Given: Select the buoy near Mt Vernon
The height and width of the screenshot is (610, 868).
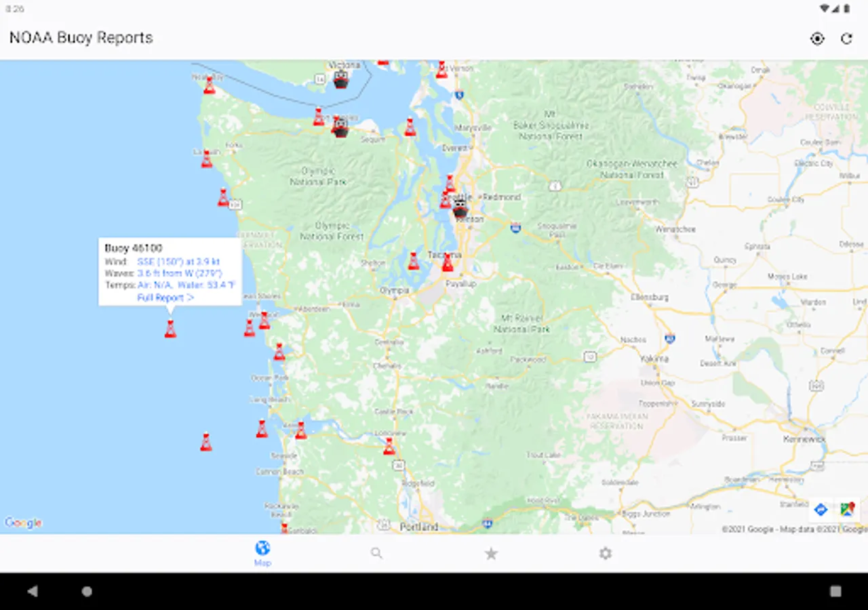Looking at the screenshot, I should point(441,69).
